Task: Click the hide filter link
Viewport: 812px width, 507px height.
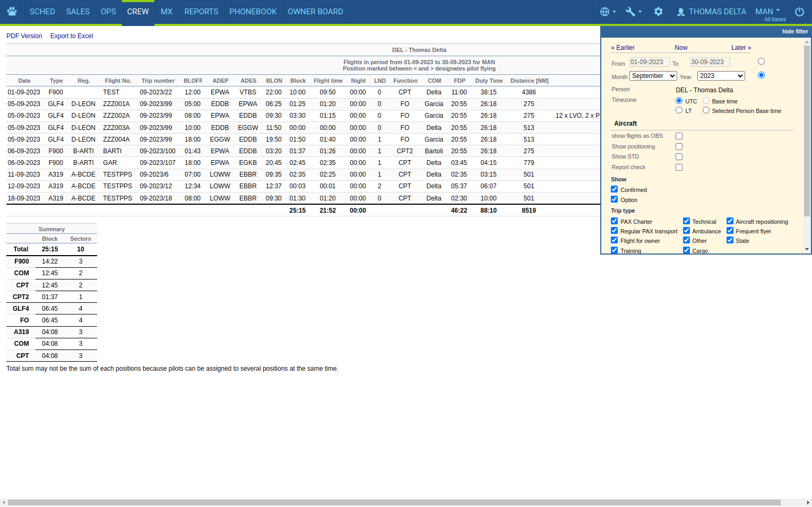Action: 794,31
